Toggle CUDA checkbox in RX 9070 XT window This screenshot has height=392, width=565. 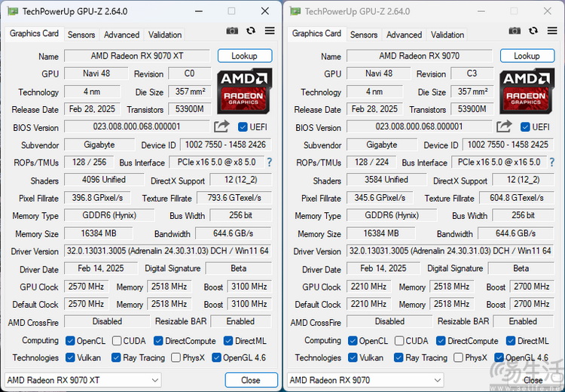click(117, 341)
